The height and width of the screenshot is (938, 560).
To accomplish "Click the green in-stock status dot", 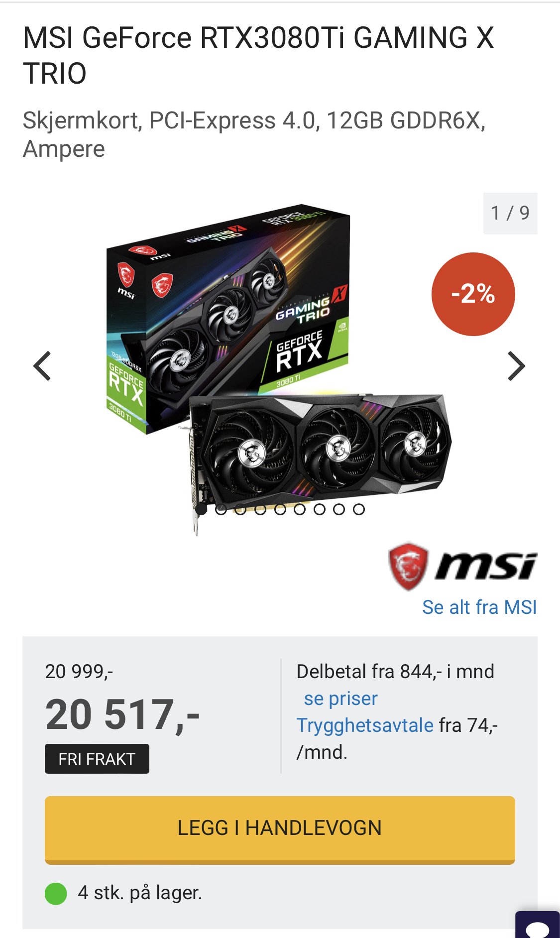I will coord(56,894).
